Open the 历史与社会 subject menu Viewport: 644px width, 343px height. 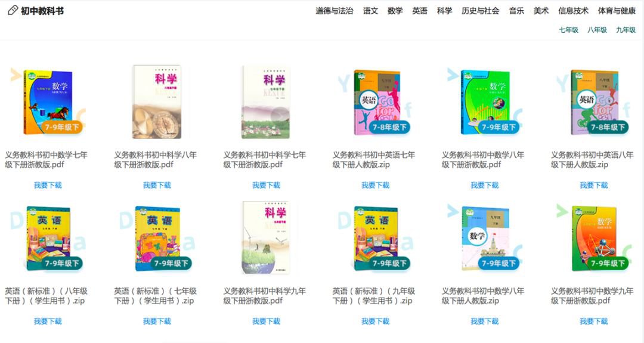coord(480,11)
